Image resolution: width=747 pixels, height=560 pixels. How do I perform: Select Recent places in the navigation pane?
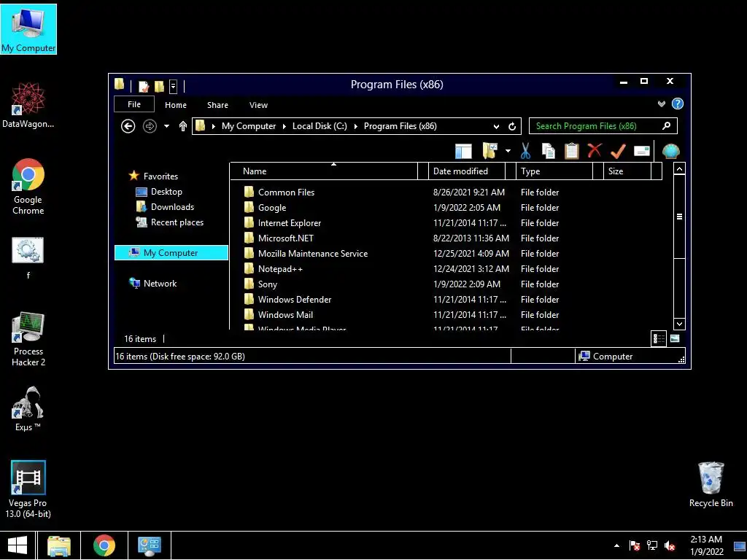170,222
